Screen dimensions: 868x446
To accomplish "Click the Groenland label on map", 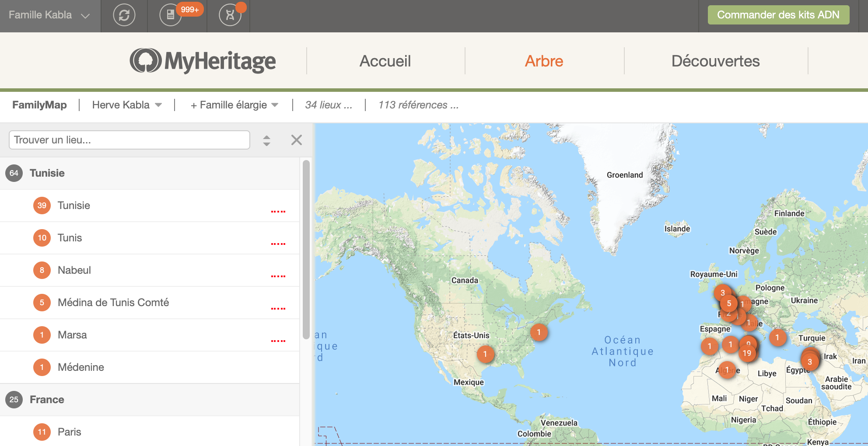I will (x=625, y=175).
